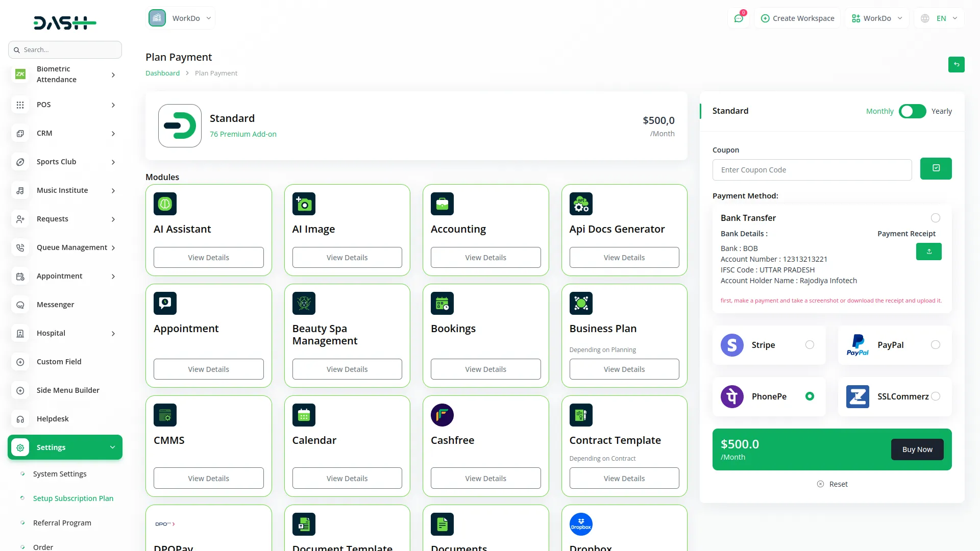Click the green back arrow icon top right
Image resolution: width=980 pixels, height=551 pixels.
[x=957, y=65]
